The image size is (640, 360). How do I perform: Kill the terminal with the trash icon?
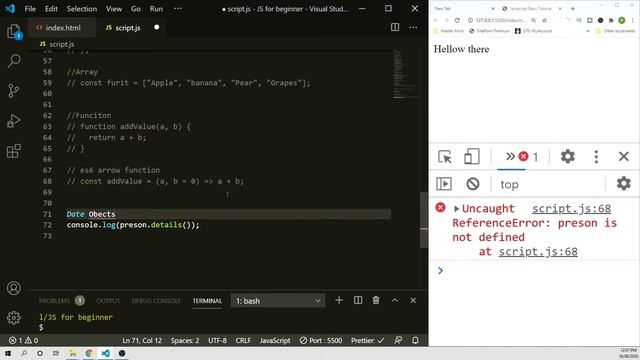click(376, 300)
